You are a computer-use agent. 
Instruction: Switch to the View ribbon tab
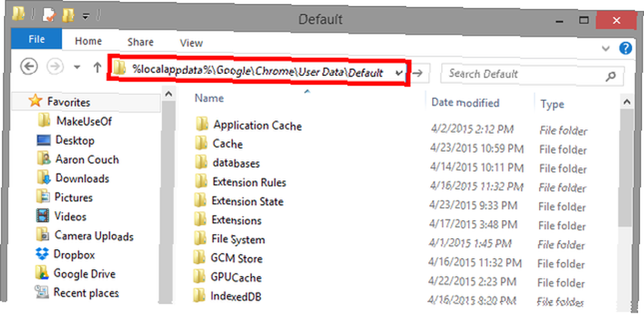point(191,42)
